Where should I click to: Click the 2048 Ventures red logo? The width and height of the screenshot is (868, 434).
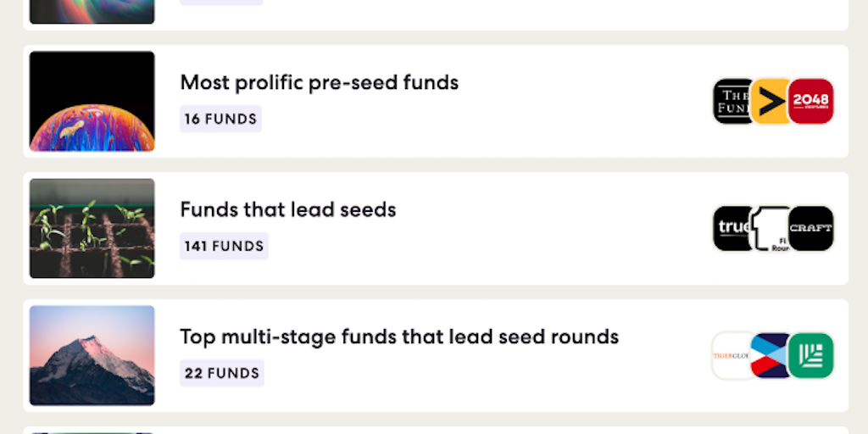tap(811, 102)
